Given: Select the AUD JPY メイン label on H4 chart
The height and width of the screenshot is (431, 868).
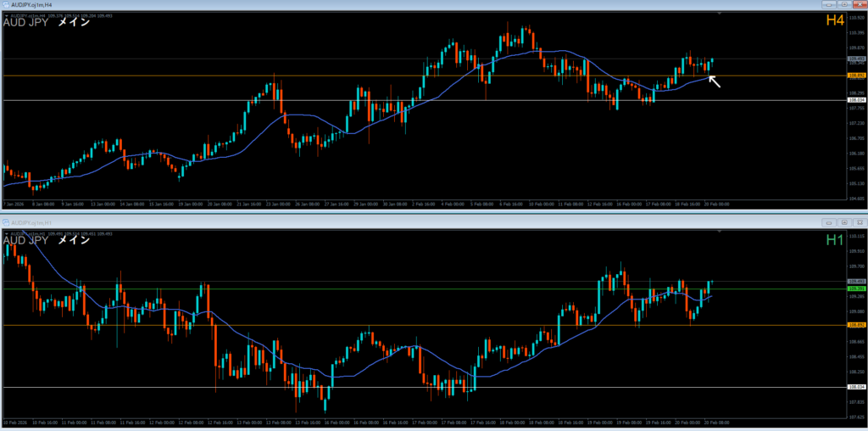Looking at the screenshot, I should click(47, 23).
